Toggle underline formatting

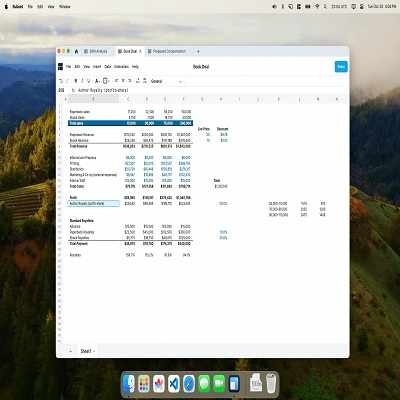(x=89, y=81)
